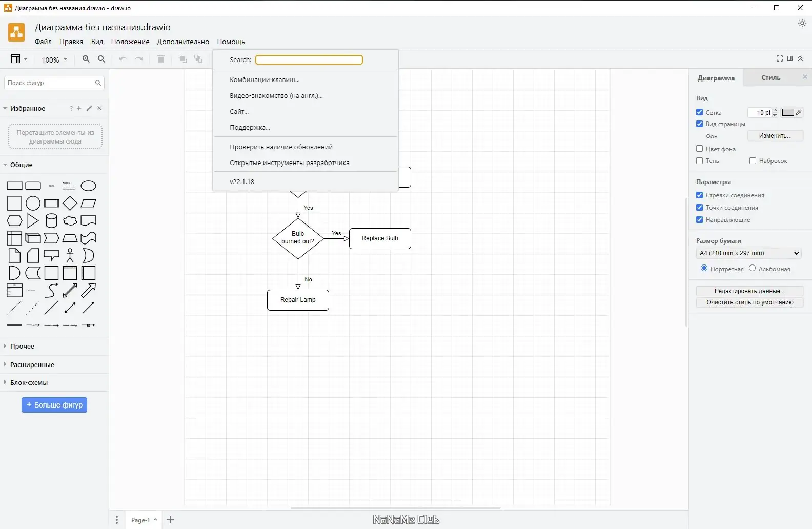This screenshot has height=529, width=812.
Task: Switch to the Стиль tab
Action: pos(770,78)
